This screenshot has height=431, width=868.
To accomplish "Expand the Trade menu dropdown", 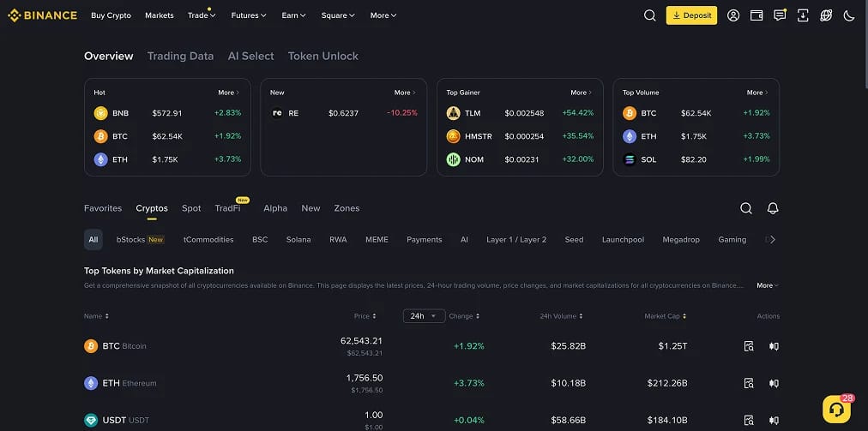I will [202, 15].
